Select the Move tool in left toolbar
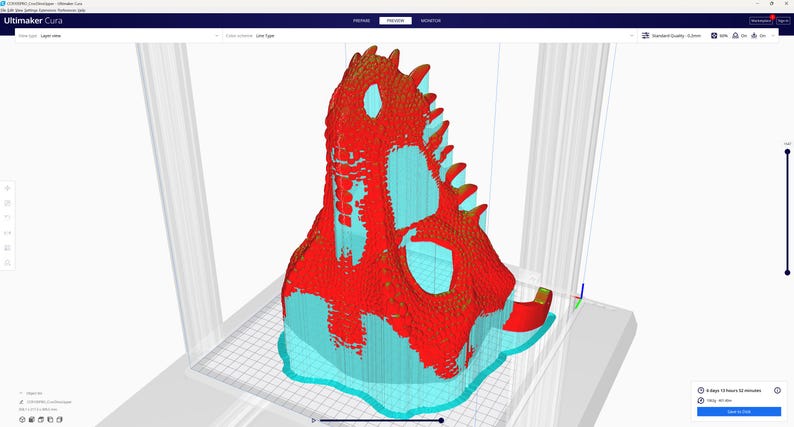This screenshot has height=427, width=794. [8, 188]
